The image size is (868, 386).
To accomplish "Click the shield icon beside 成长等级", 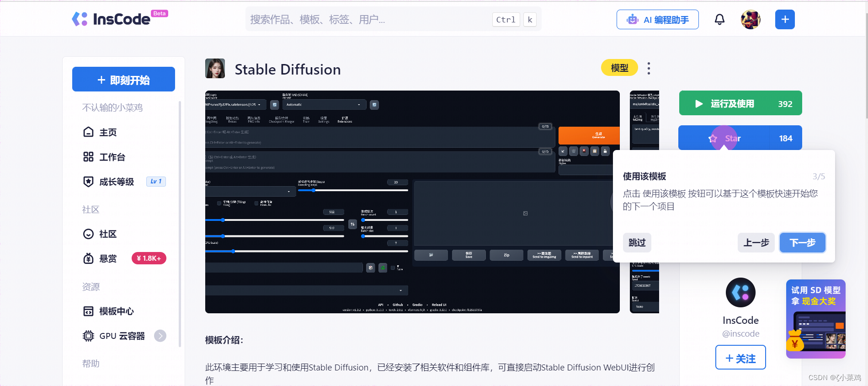I will point(88,182).
